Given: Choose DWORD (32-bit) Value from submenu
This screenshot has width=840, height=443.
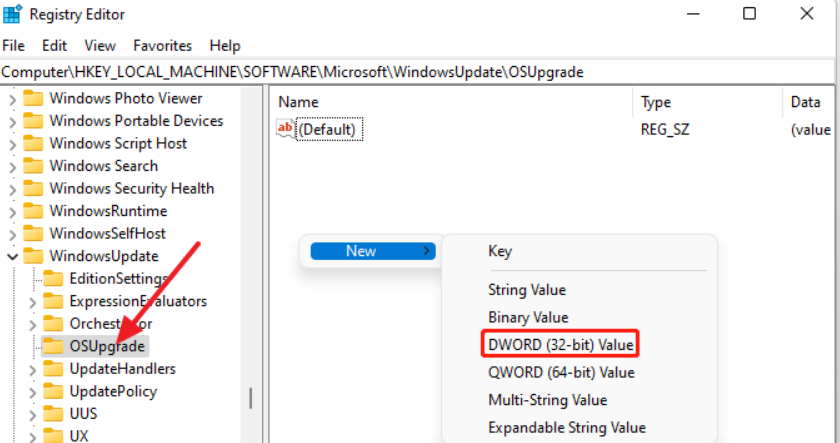Looking at the screenshot, I should pyautogui.click(x=560, y=345).
